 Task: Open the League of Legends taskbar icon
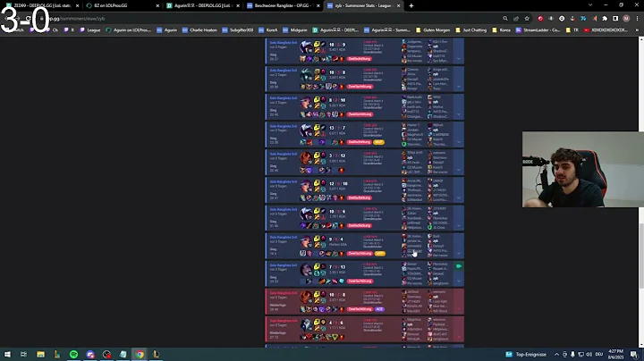coord(156,355)
